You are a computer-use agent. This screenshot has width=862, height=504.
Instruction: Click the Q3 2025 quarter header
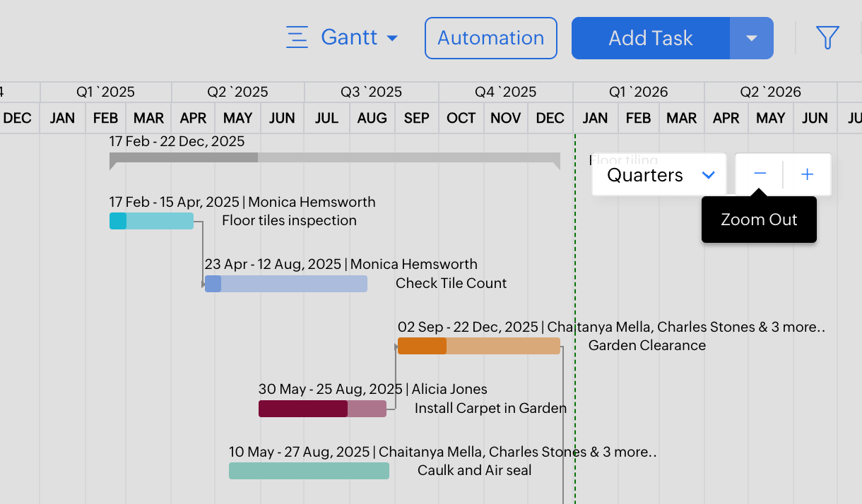tap(371, 92)
